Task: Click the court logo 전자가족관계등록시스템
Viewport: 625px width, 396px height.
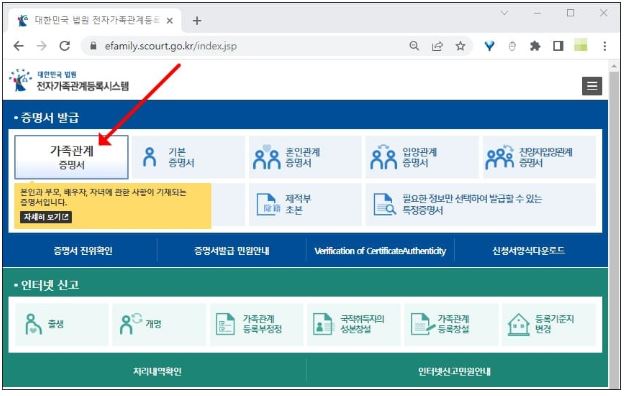Action: point(69,80)
